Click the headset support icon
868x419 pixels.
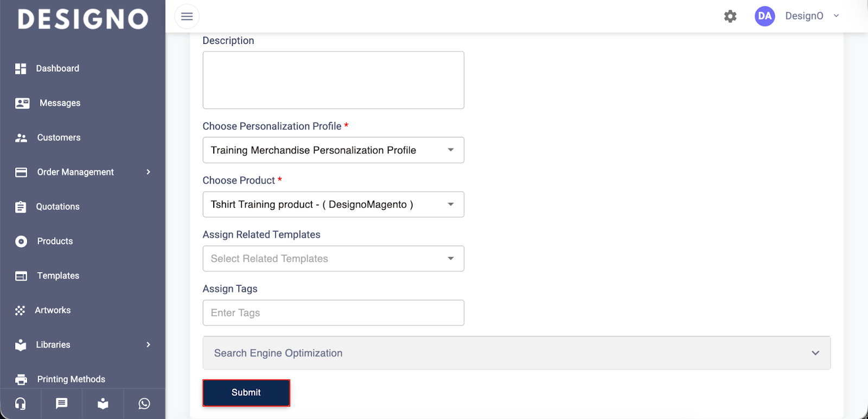pos(21,404)
